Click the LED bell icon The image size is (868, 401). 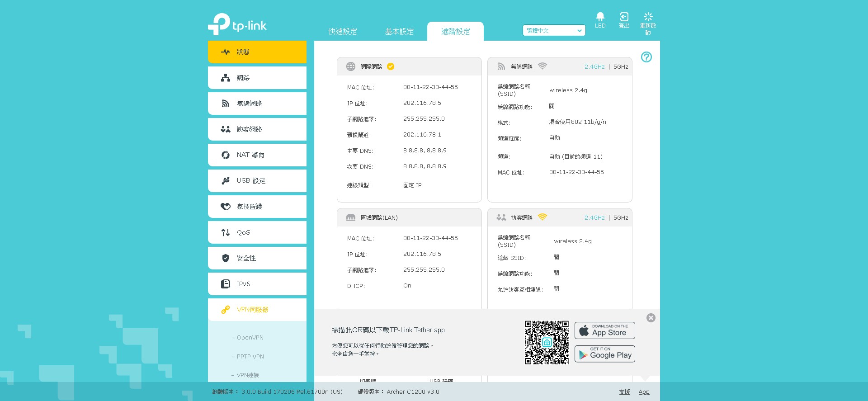tap(600, 17)
